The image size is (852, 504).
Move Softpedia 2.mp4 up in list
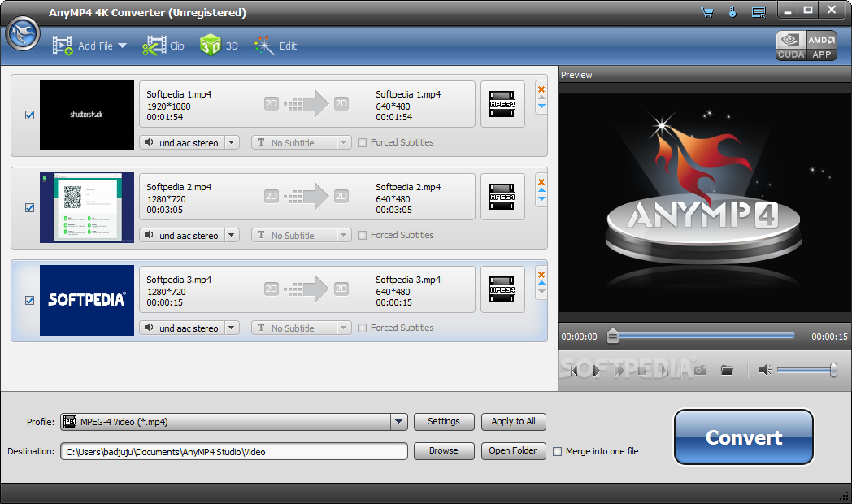541,191
